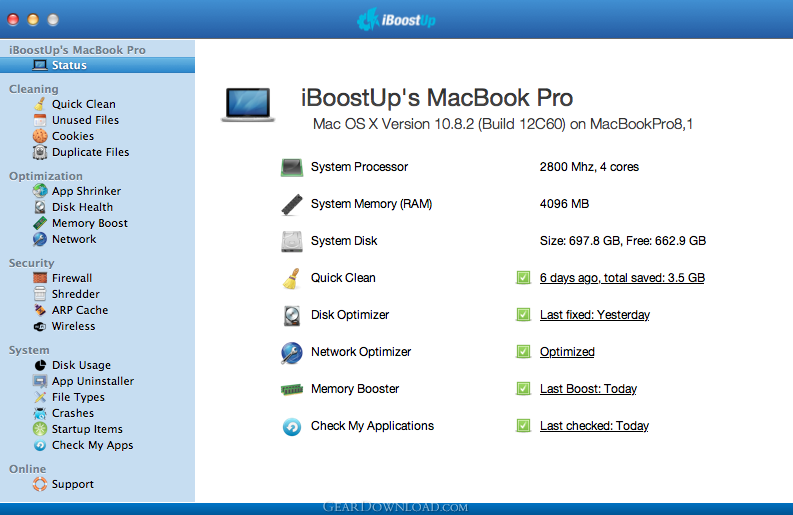
Task: Click the Unused Files calendar icon
Action: pyautogui.click(x=40, y=120)
